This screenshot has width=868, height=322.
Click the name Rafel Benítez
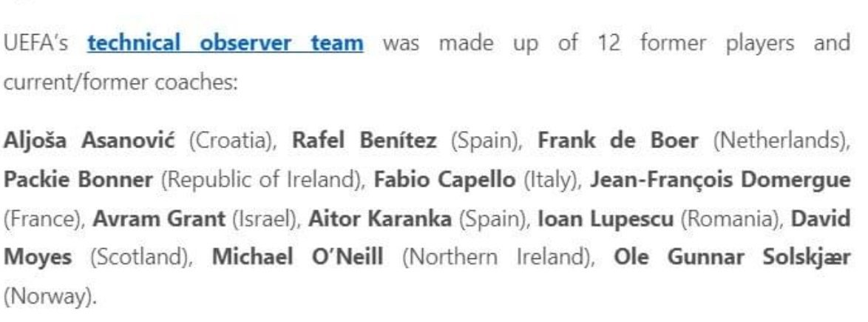tap(364, 141)
